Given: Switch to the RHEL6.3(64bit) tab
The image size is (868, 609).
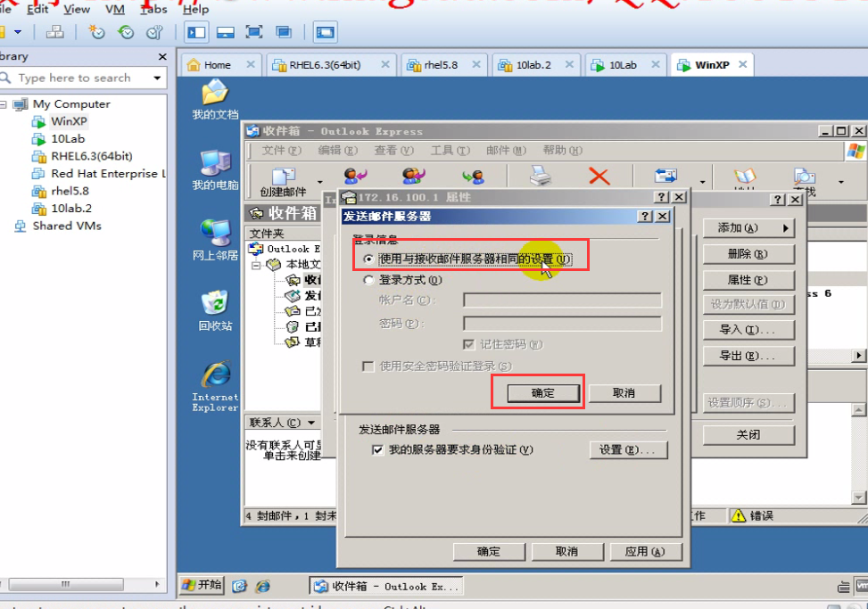Looking at the screenshot, I should coord(325,65).
